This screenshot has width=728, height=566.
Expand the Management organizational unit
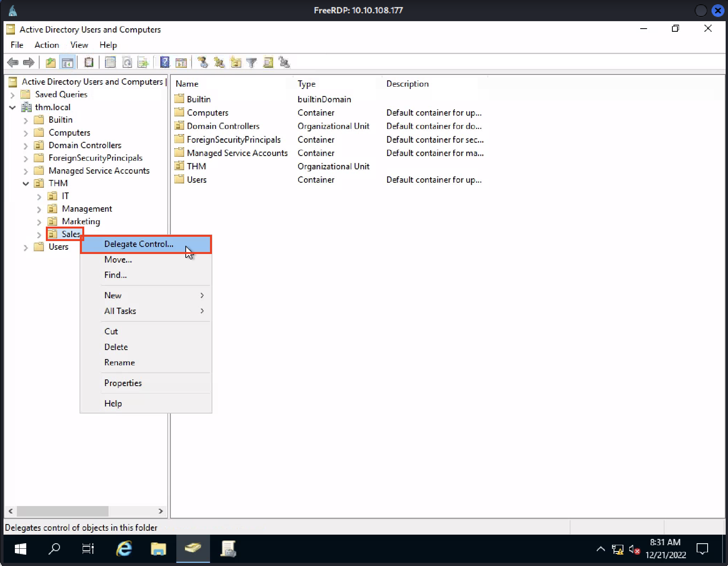pyautogui.click(x=39, y=209)
